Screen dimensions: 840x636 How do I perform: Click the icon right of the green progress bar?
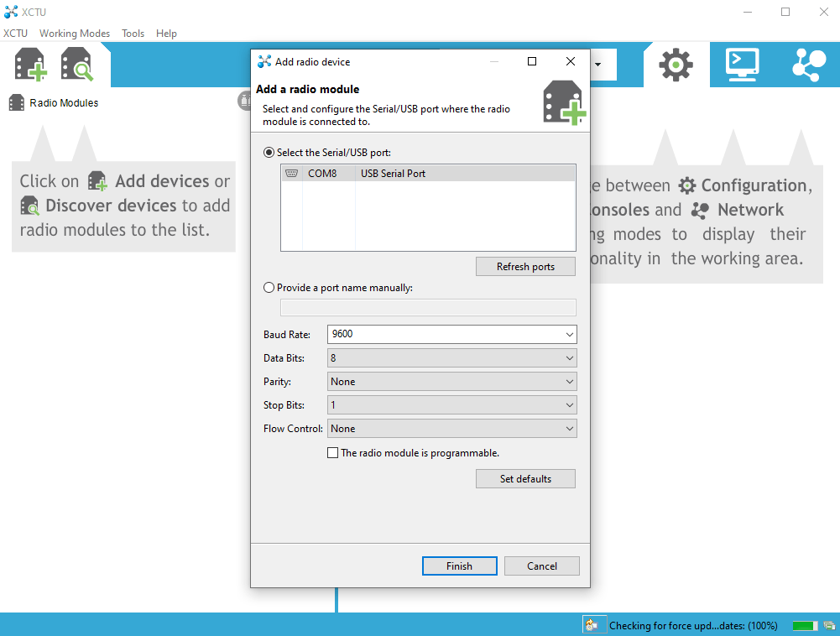click(829, 625)
